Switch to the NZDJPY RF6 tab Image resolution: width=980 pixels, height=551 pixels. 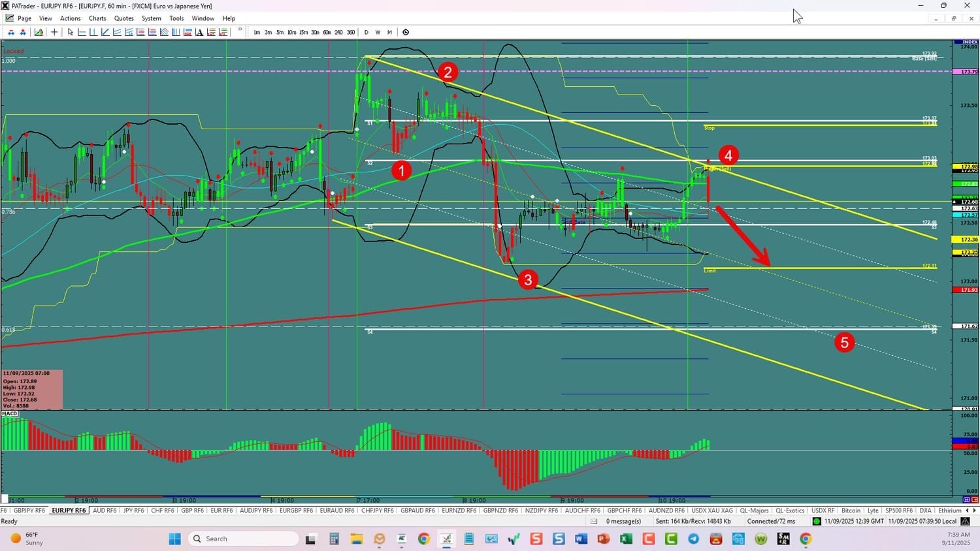click(x=542, y=511)
